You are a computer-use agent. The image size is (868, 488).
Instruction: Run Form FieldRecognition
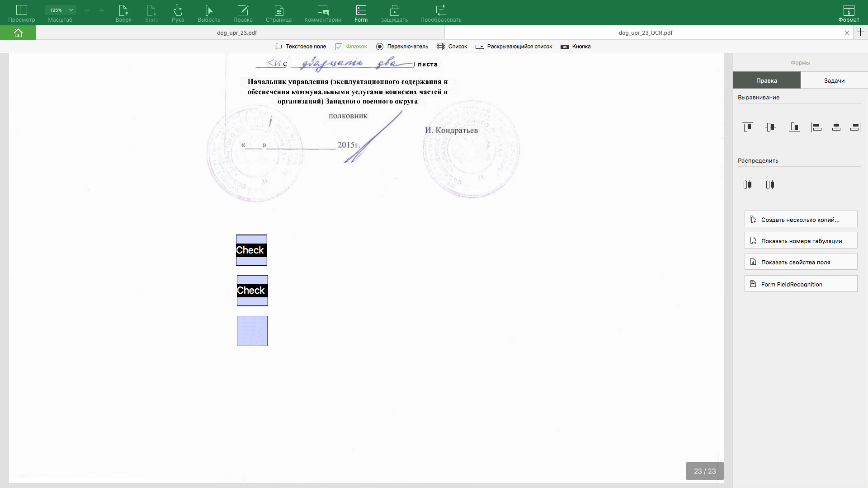[x=801, y=284]
